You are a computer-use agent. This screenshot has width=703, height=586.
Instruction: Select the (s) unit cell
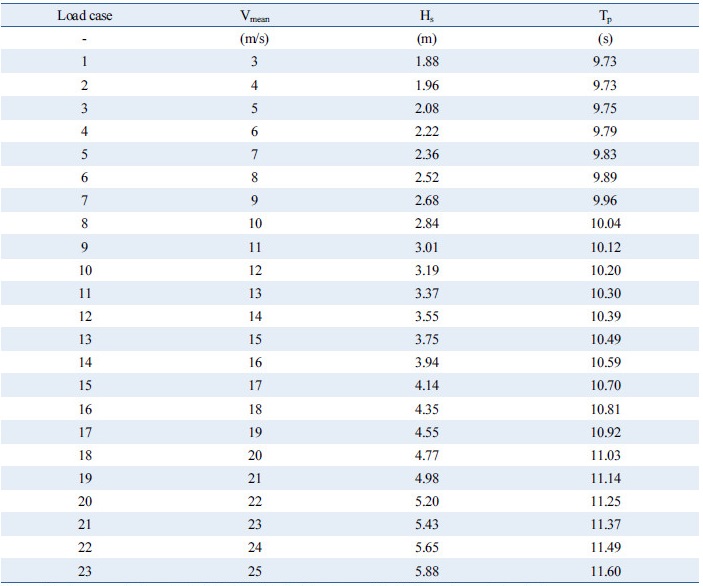604,39
